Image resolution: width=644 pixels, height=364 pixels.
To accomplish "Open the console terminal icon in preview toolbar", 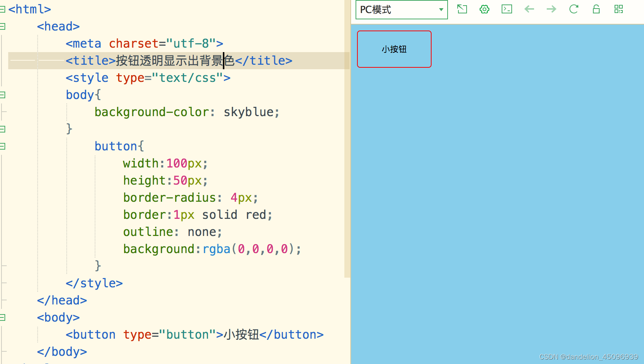I will [507, 9].
